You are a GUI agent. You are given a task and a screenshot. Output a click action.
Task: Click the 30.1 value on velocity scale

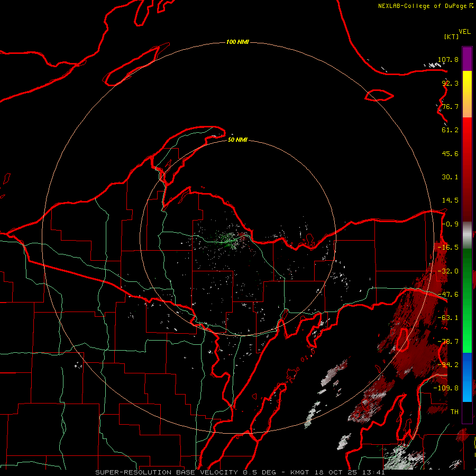[450, 177]
